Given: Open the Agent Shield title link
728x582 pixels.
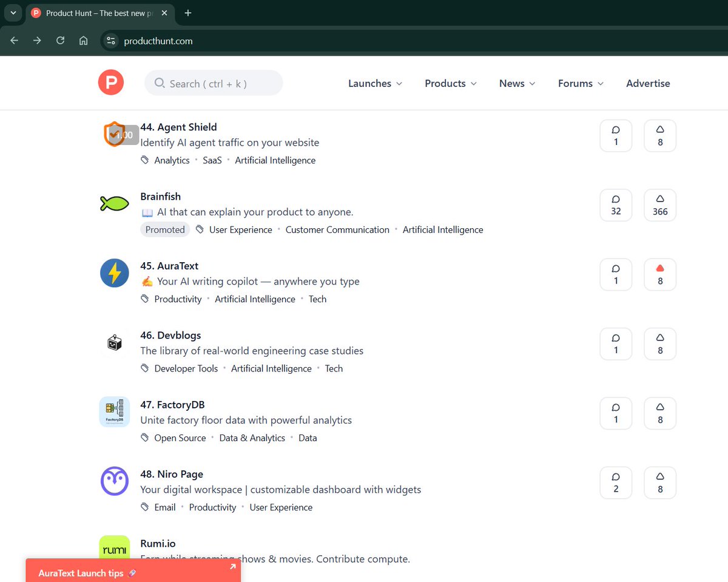Looking at the screenshot, I should 178,127.
